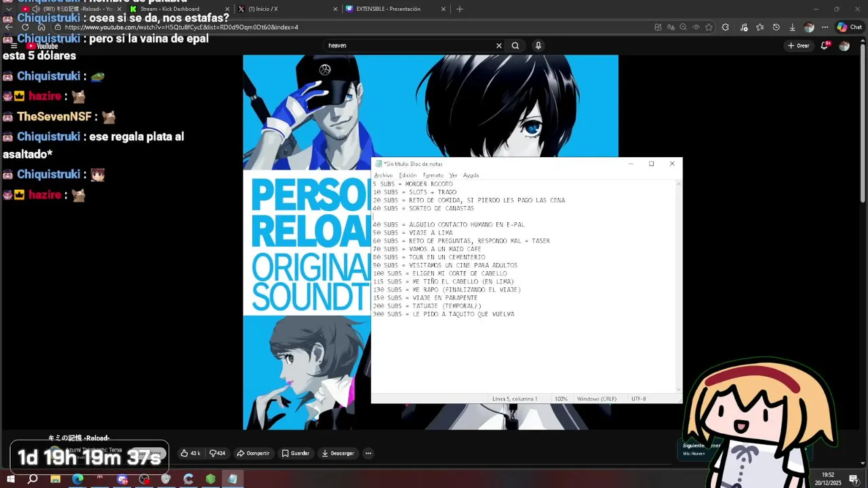Click the YouTube search magnifier button
This screenshot has height=488, width=868.
[x=515, y=45]
